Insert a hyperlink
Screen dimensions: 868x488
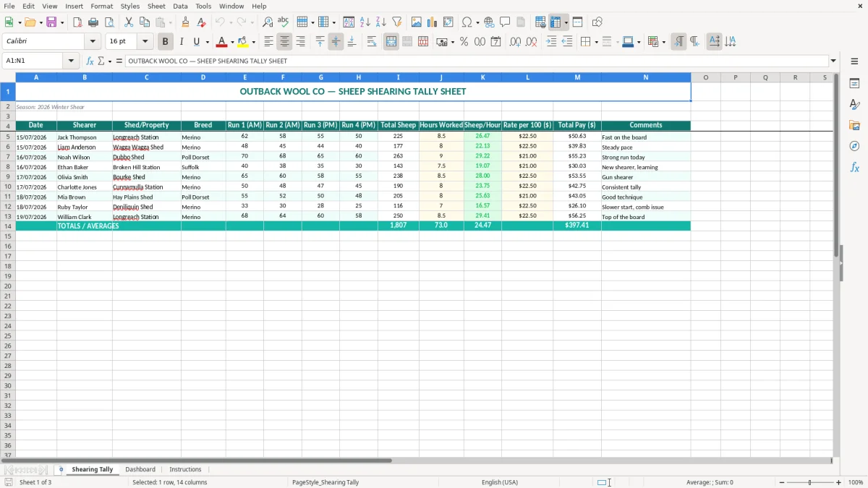point(489,22)
